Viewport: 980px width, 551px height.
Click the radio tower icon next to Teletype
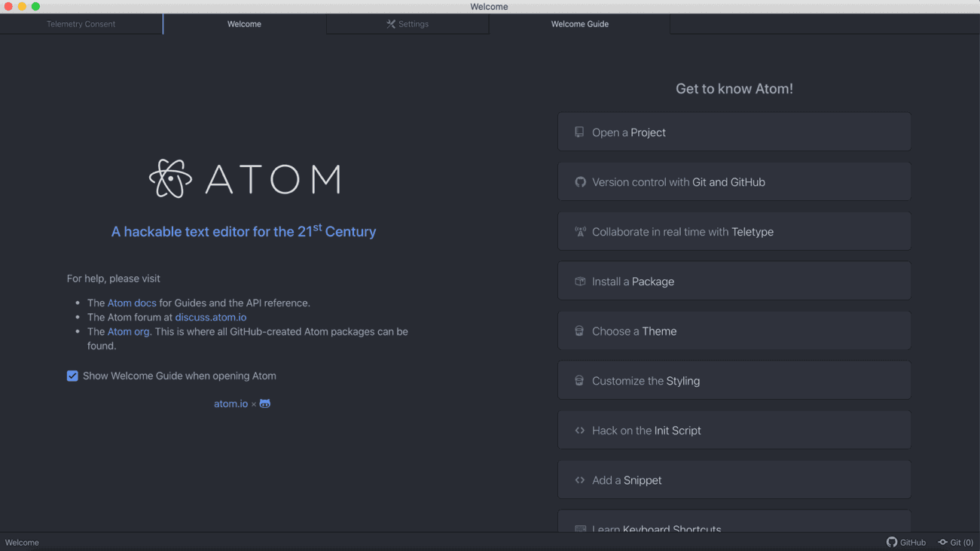click(x=580, y=232)
